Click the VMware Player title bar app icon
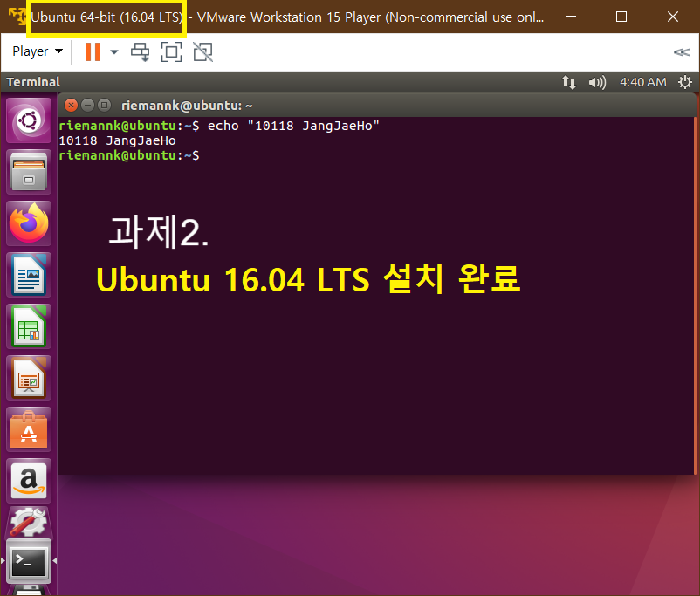The width and height of the screenshot is (700, 596). pos(17,17)
